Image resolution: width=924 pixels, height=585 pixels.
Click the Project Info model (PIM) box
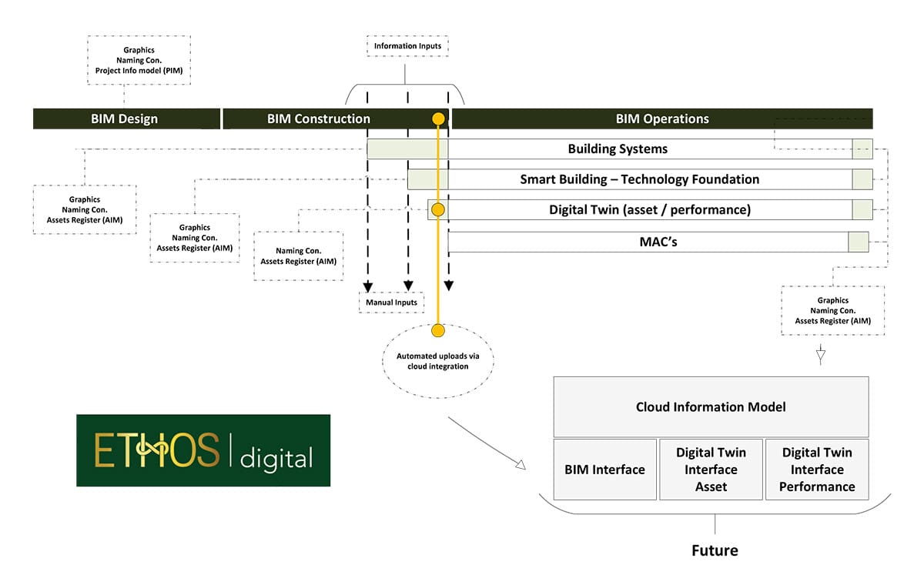click(x=139, y=60)
